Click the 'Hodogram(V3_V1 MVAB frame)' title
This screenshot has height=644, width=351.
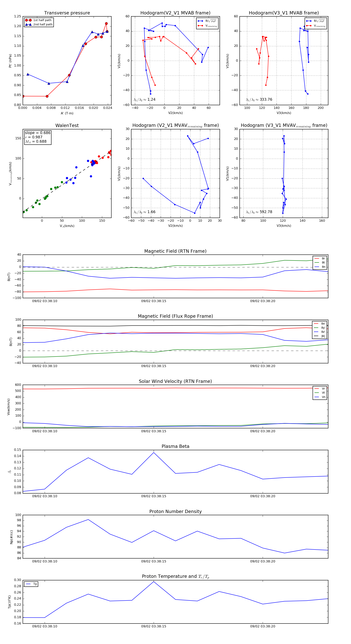pyautogui.click(x=284, y=13)
